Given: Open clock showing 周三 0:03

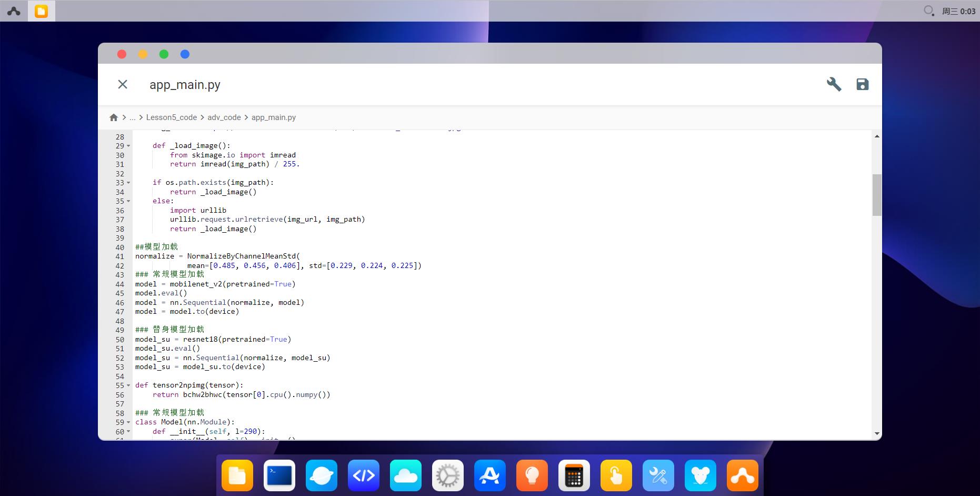Looking at the screenshot, I should [x=958, y=11].
